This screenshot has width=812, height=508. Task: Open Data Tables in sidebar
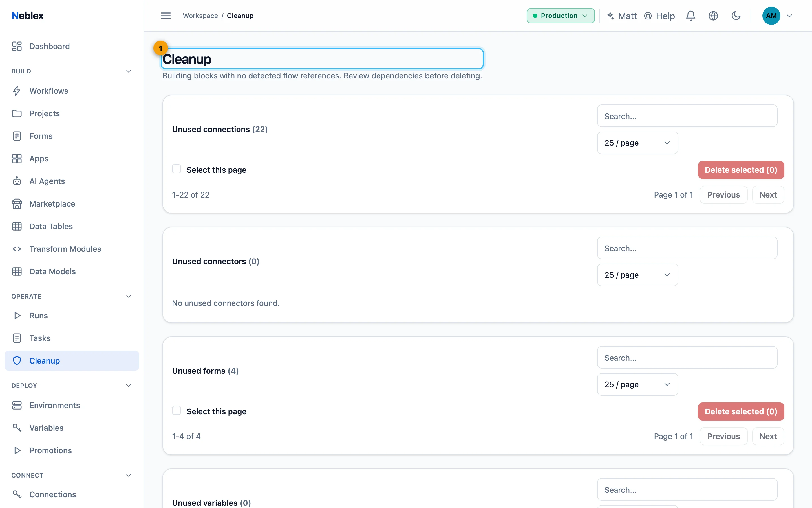coord(72,226)
